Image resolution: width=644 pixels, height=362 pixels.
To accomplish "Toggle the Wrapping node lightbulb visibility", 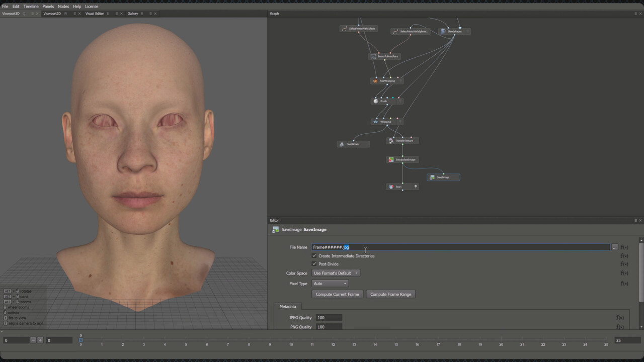I will (x=400, y=122).
